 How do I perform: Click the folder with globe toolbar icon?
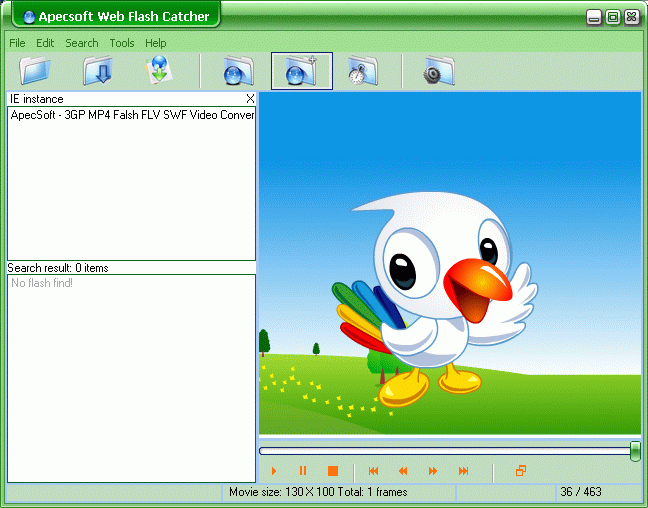[238, 71]
